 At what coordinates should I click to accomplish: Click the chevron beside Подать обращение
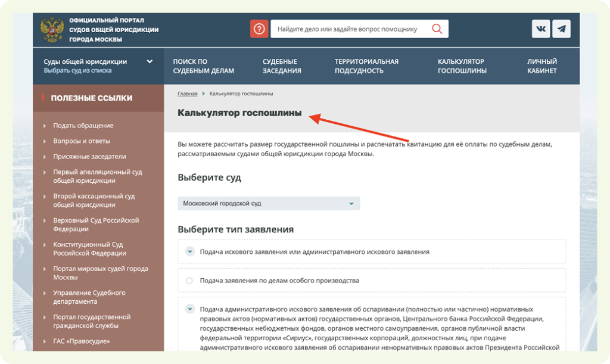45,126
